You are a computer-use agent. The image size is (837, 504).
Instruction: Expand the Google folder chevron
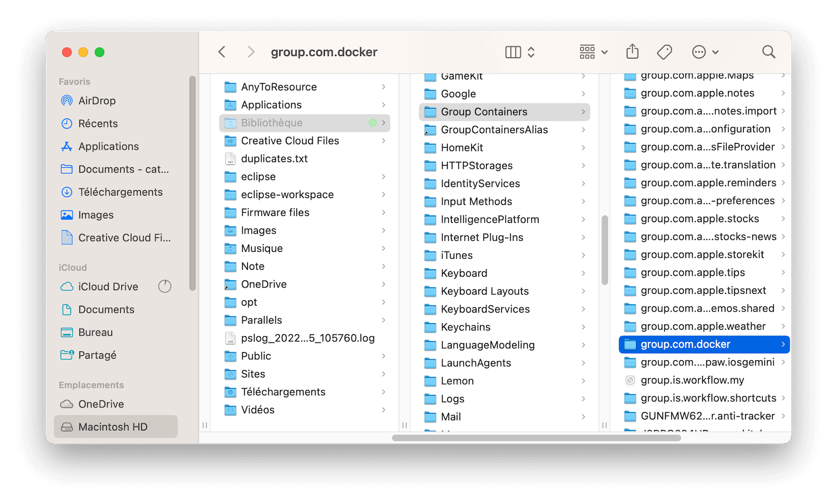point(583,94)
